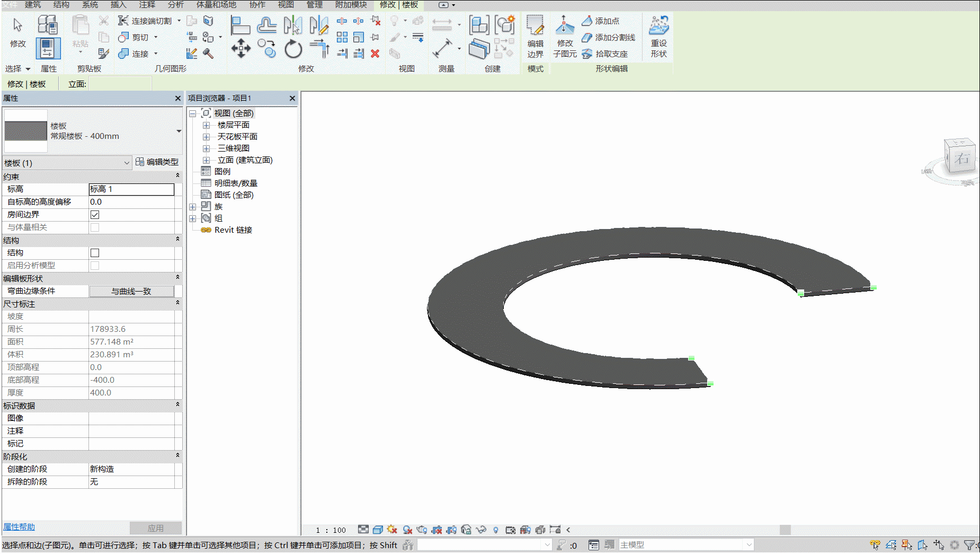Open the Annotate (注释) ribbon tab
980x554 pixels.
[147, 5]
